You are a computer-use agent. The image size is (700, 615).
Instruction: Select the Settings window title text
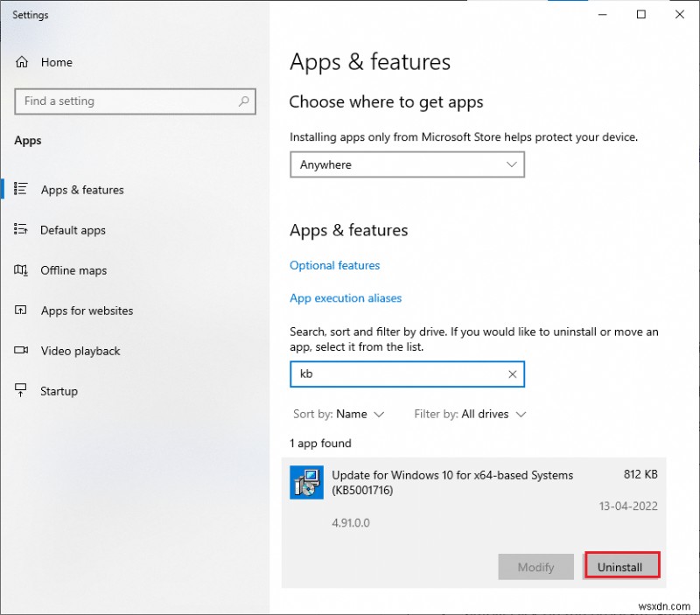[30, 15]
